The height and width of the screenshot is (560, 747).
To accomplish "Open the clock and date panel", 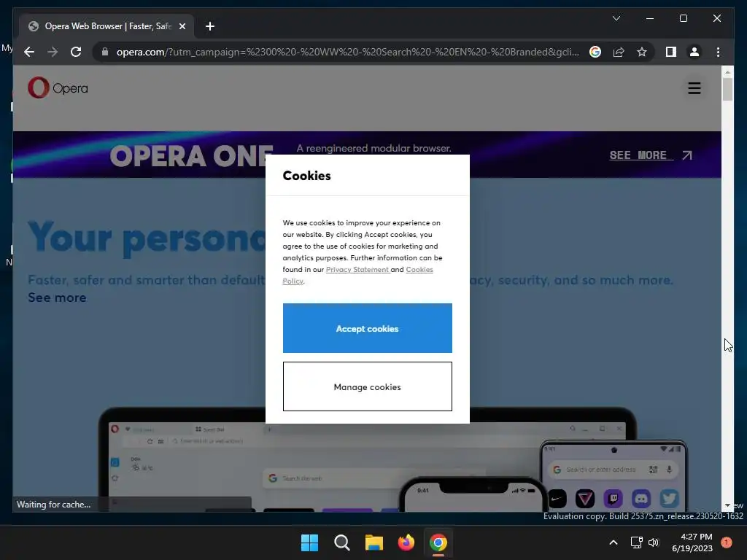I will click(x=692, y=542).
